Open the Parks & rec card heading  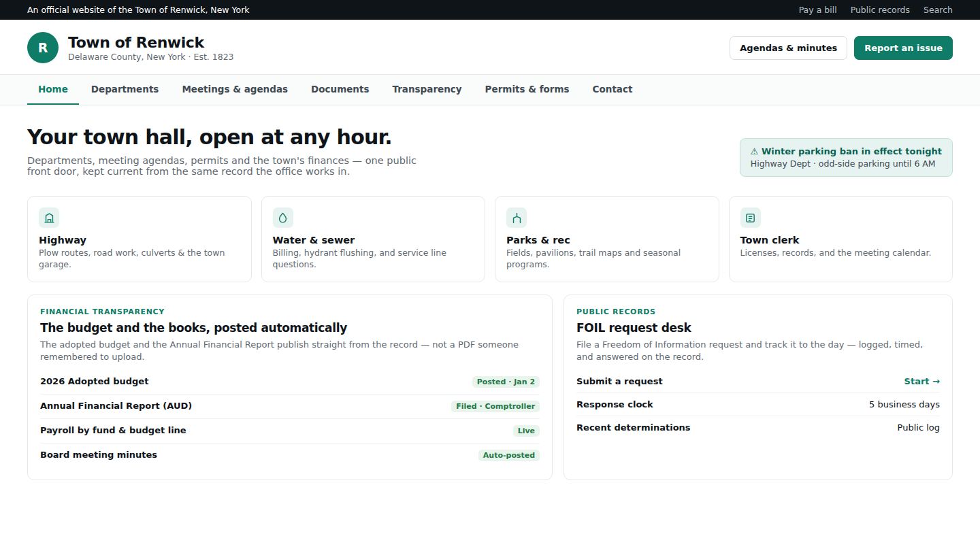(x=538, y=240)
